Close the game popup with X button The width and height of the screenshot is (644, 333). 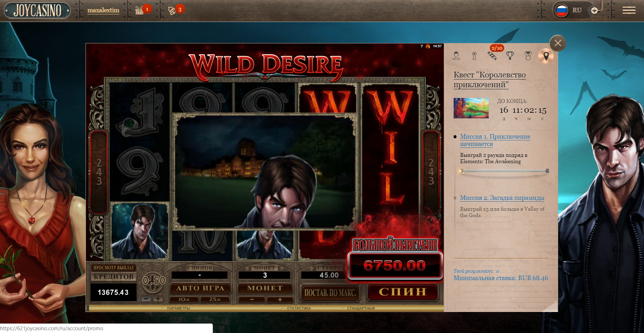coord(558,43)
